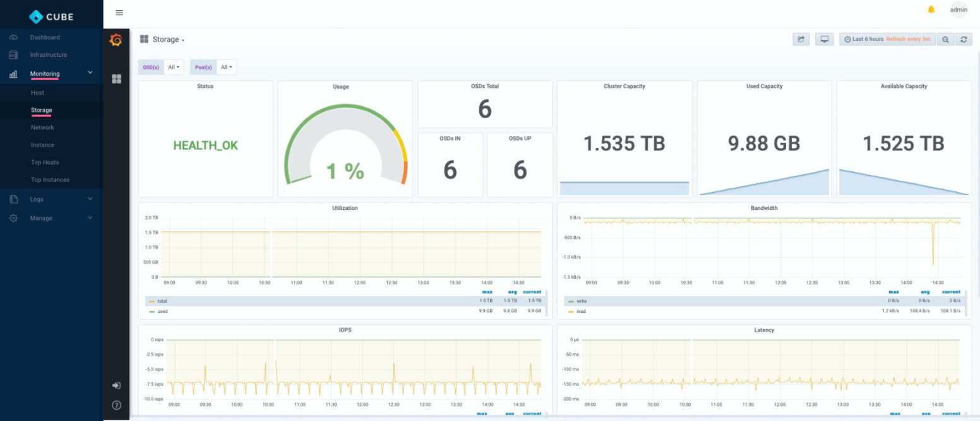Screen dimensions: 980x421
Task: Toggle the monitor view mode icon
Action: pyautogui.click(x=824, y=39)
